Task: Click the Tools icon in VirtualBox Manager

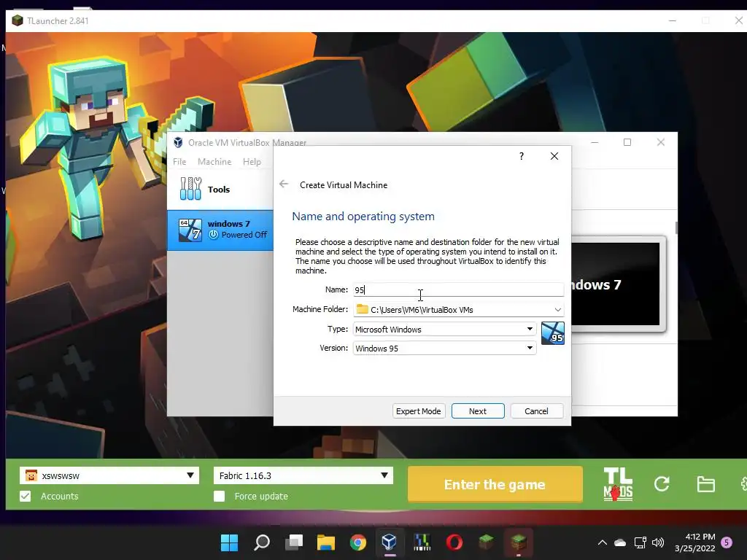Action: click(x=190, y=189)
